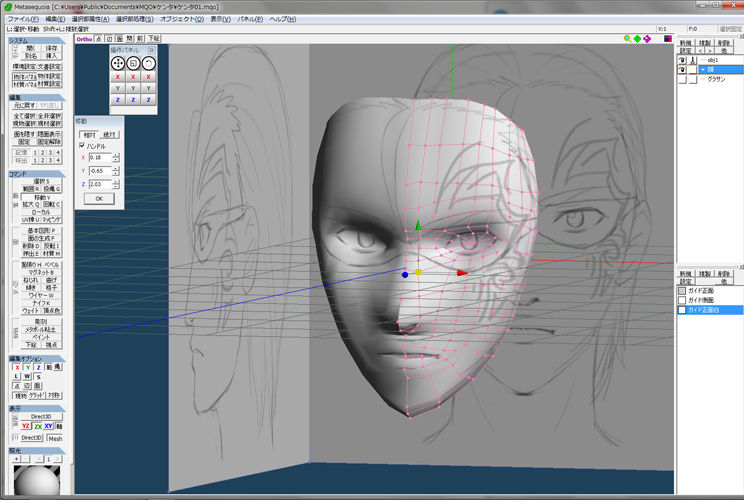Open the オブジェクト(O) menu

coord(182,19)
